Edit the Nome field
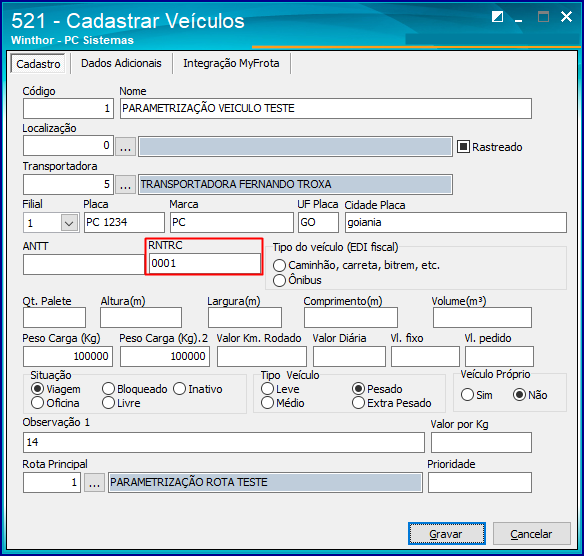The image size is (584, 556). click(326, 108)
